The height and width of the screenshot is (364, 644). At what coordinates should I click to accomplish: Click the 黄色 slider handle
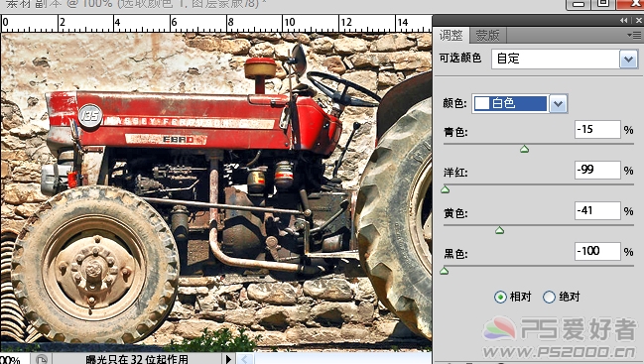coord(500,230)
